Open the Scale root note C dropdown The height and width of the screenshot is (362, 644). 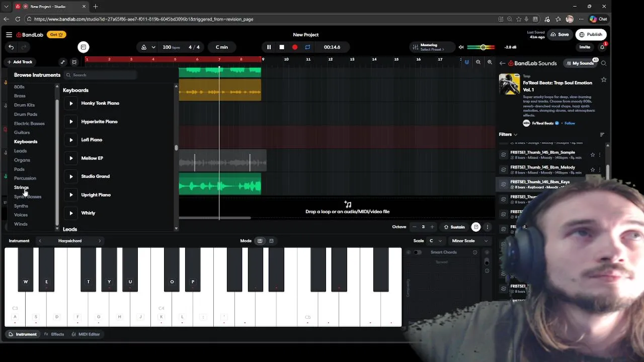pyautogui.click(x=436, y=241)
